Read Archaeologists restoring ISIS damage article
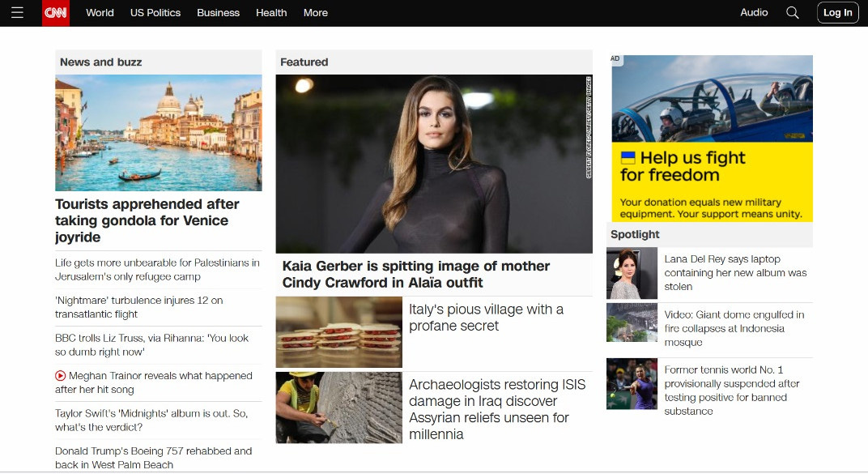868x474 pixels. point(497,409)
